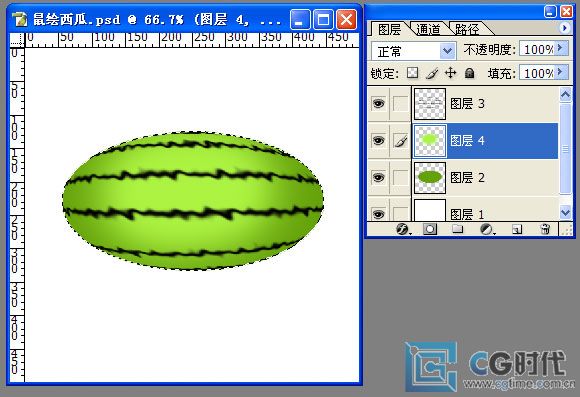Click 填充 value field 100%
The width and height of the screenshot is (580, 397).
pyautogui.click(x=537, y=73)
